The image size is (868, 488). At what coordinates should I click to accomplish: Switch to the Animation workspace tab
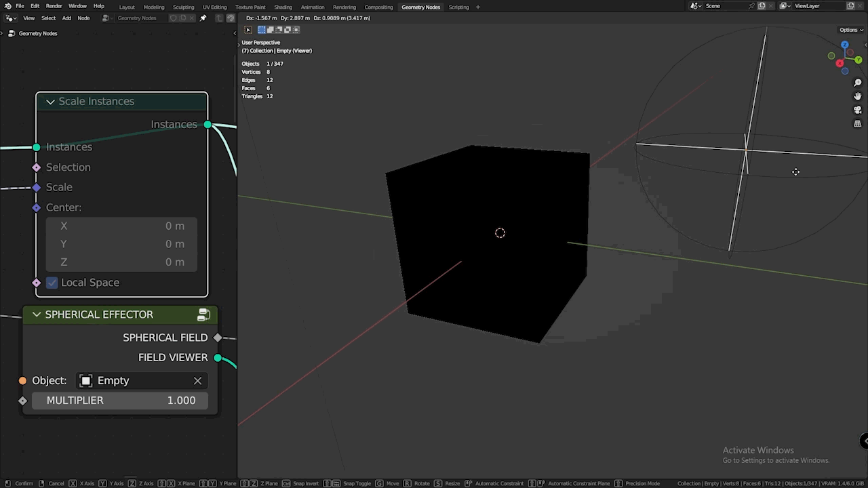(x=313, y=7)
